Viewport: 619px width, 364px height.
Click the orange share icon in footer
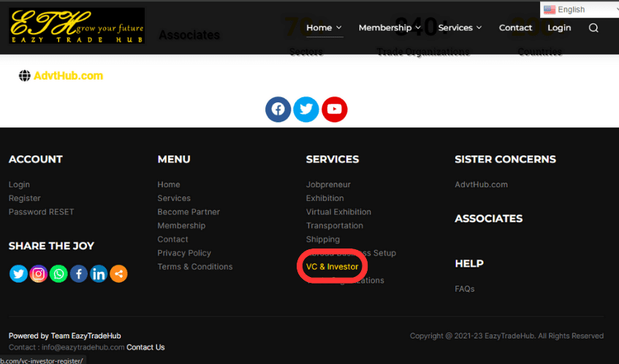(118, 273)
